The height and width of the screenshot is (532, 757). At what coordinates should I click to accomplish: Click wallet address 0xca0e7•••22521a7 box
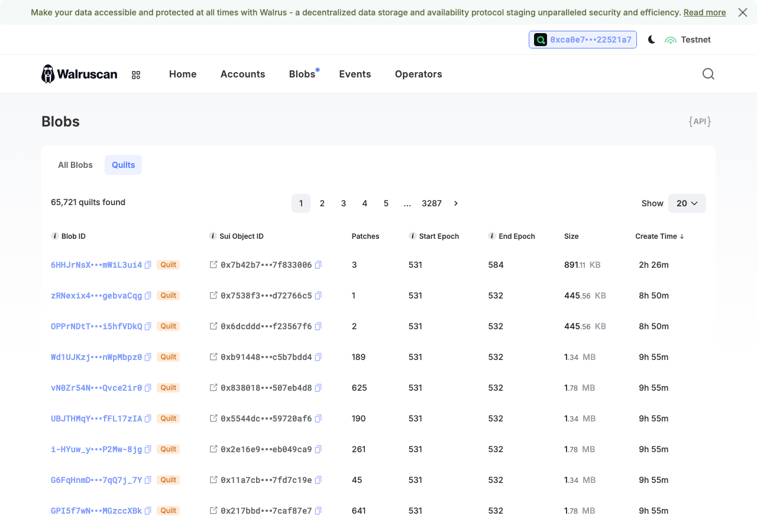[x=583, y=40]
